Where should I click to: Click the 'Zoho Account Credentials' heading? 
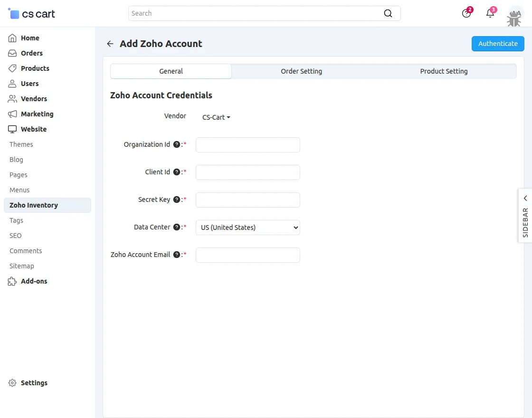pos(161,95)
